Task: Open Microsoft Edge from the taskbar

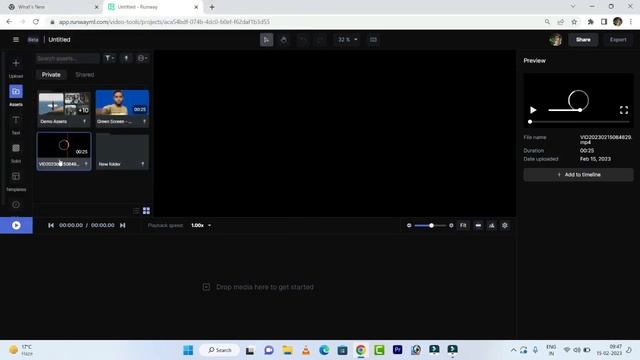Action: pos(324,350)
